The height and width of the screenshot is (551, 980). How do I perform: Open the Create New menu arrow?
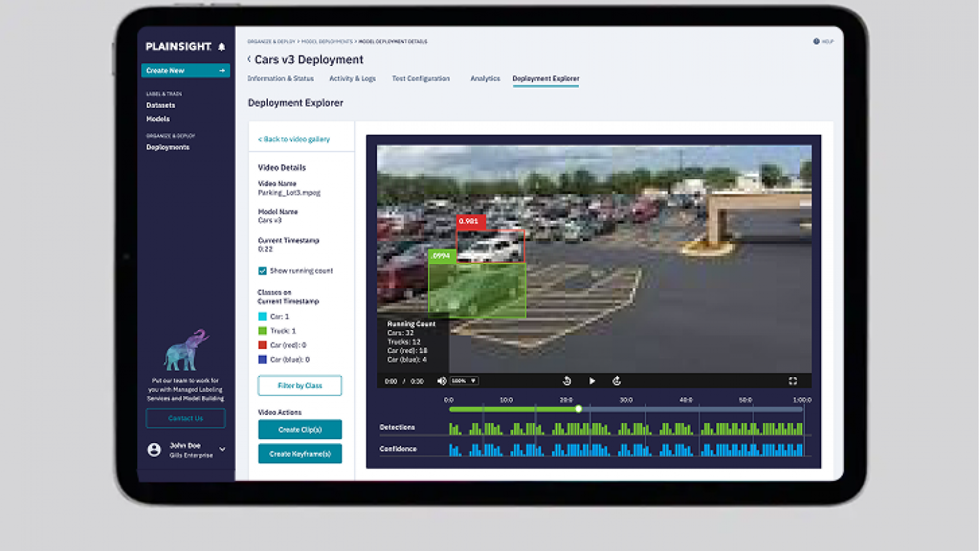tap(222, 71)
